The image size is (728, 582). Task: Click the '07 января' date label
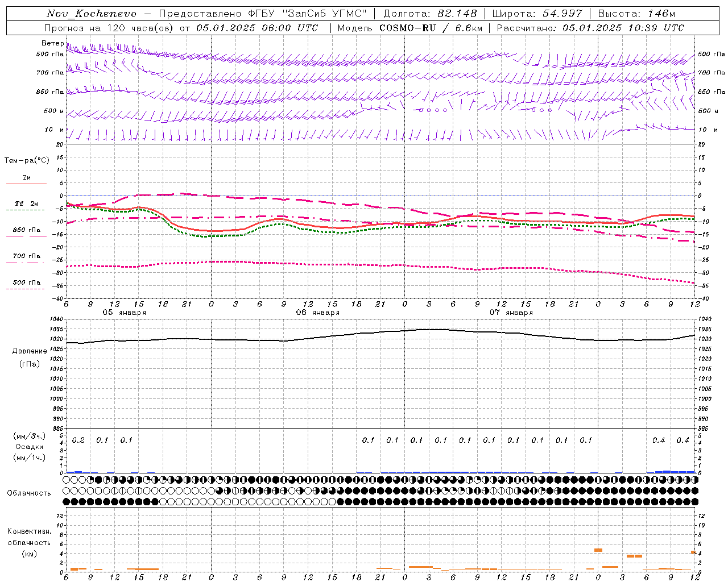click(x=511, y=313)
